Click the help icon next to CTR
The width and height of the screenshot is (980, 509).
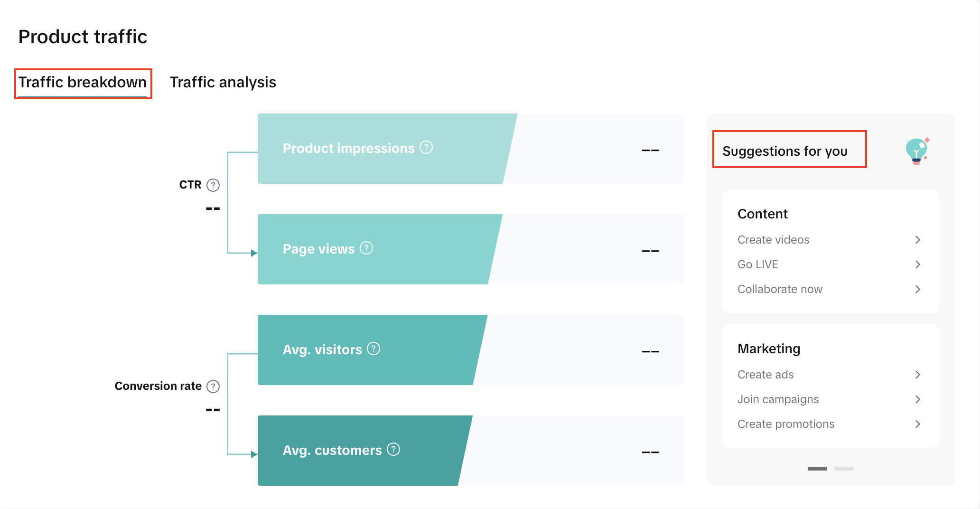(x=213, y=185)
